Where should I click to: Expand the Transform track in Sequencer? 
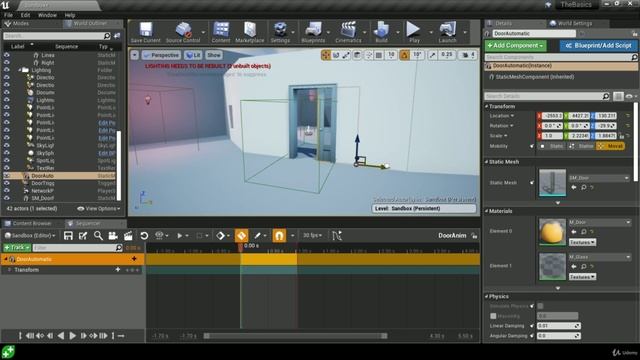(x=9, y=270)
